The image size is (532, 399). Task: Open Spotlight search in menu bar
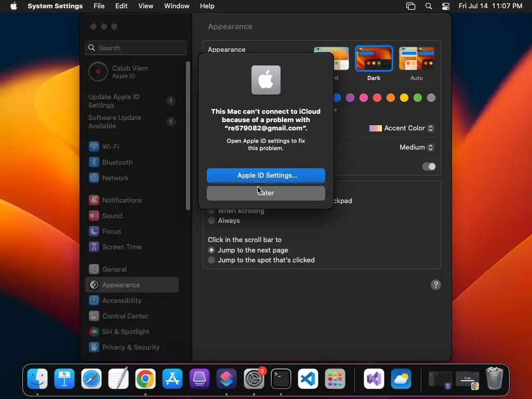tap(429, 6)
